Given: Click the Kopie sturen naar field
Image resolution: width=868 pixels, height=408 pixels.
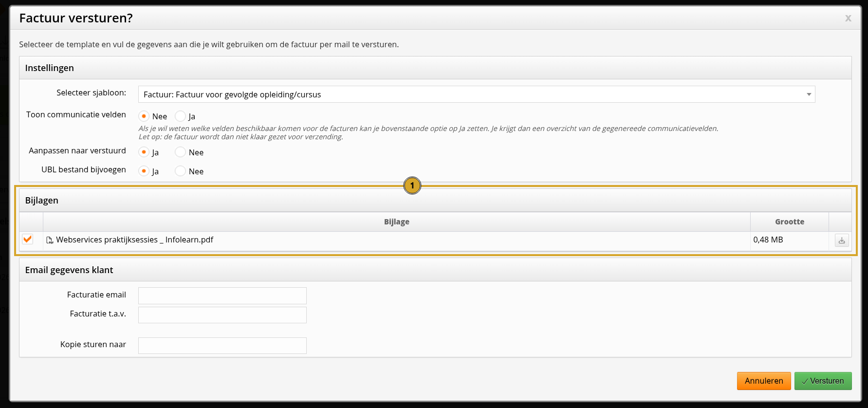Looking at the screenshot, I should coord(222,346).
